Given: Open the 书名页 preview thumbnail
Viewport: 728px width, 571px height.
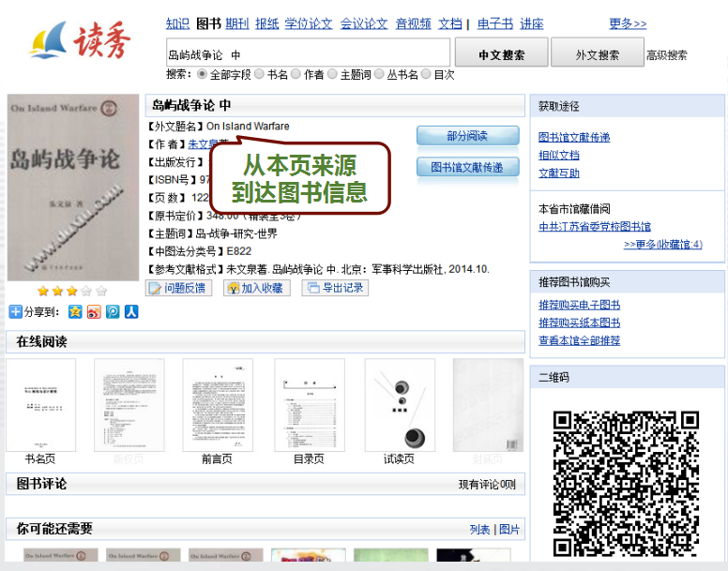Looking at the screenshot, I should click(40, 405).
